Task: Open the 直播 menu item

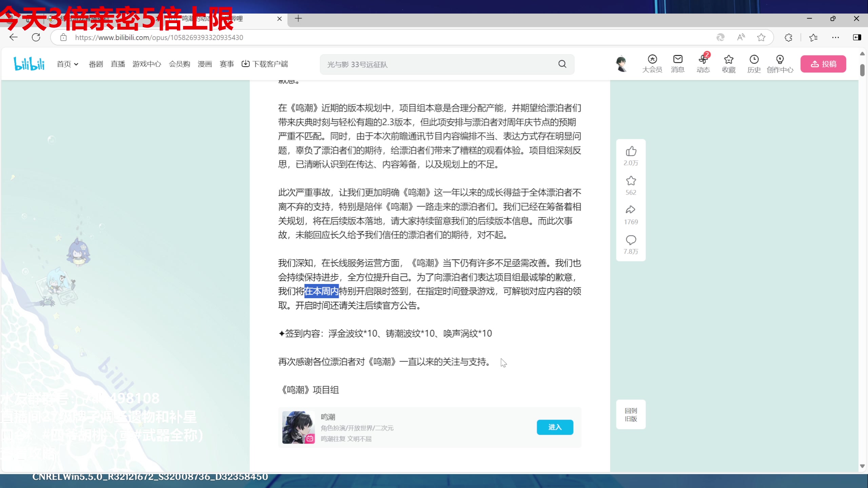Action: (x=118, y=64)
